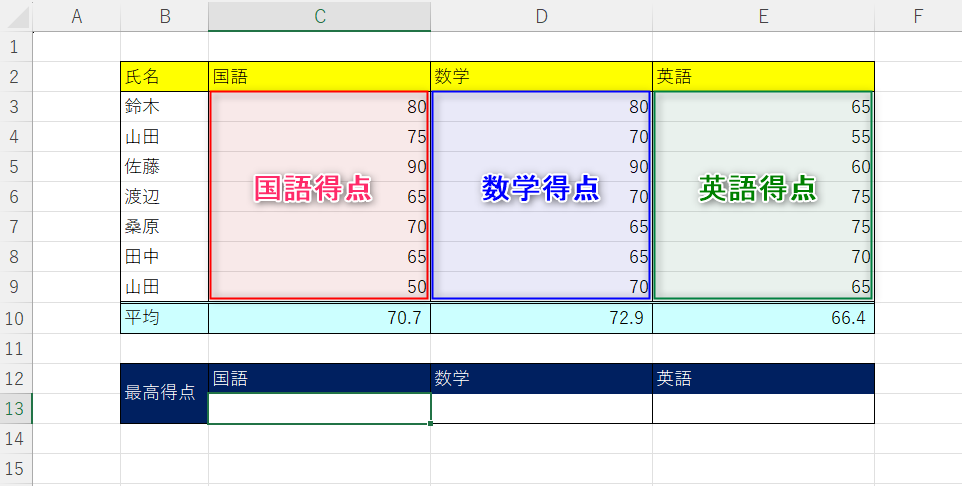Select row 14 header
Image resolution: width=962 pixels, height=486 pixels.
point(16,439)
